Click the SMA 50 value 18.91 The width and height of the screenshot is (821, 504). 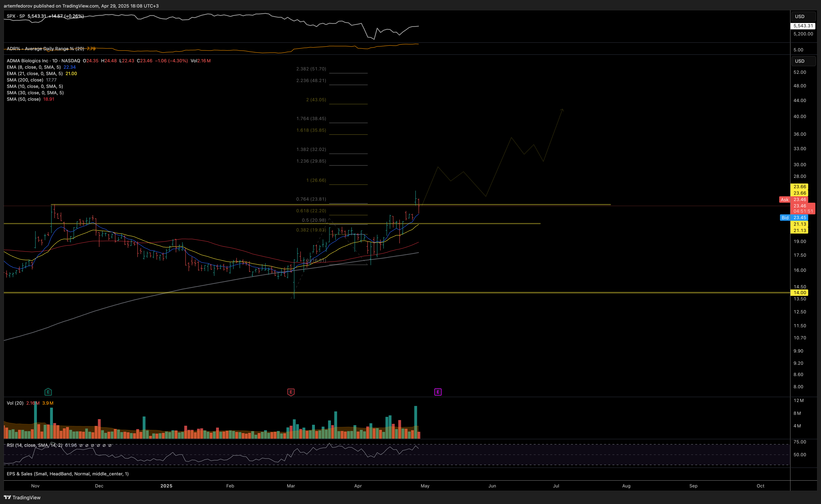pos(49,99)
